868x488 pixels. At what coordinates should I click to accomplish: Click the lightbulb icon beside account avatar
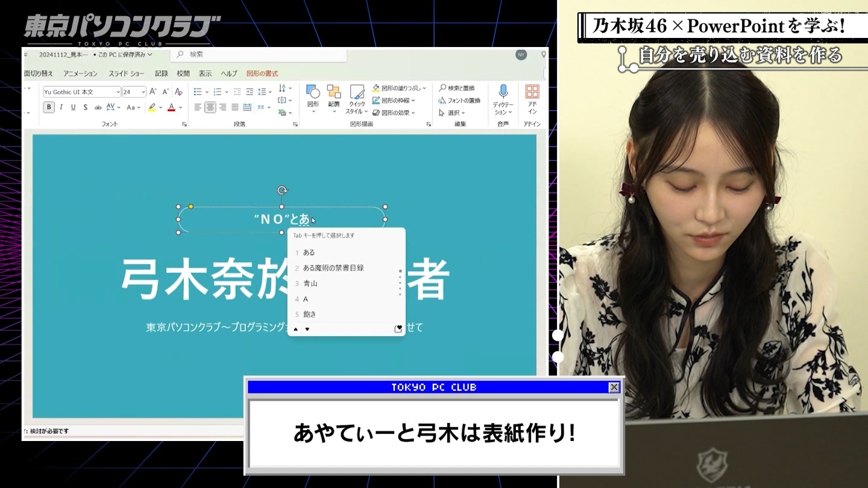[544, 55]
